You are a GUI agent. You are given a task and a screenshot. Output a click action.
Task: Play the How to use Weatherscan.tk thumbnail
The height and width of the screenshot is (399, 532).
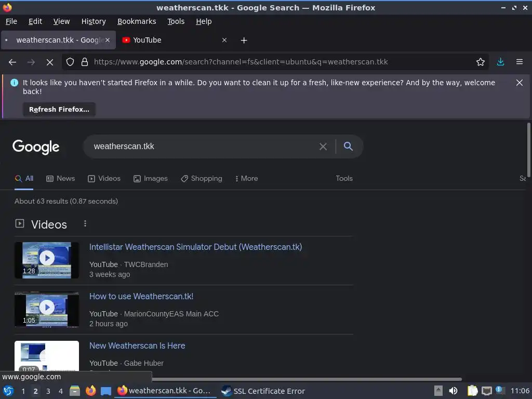coord(47,310)
